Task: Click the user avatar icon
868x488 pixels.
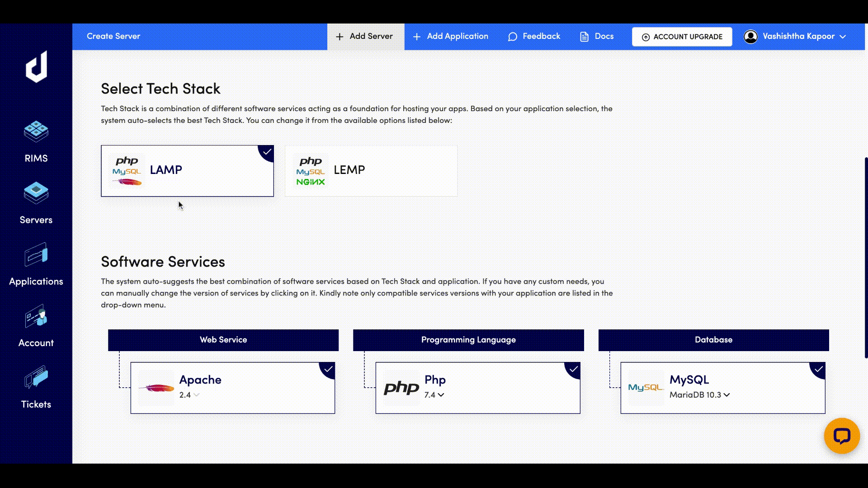Action: [750, 37]
